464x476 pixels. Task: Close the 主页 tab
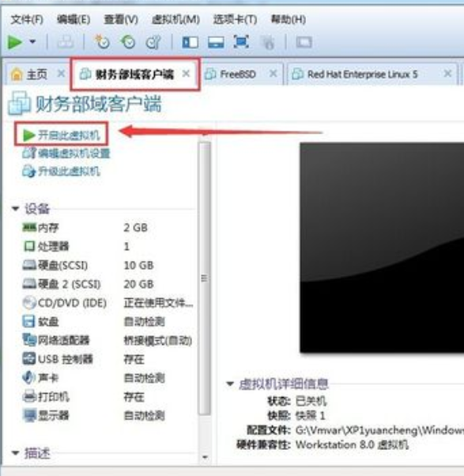click(61, 74)
